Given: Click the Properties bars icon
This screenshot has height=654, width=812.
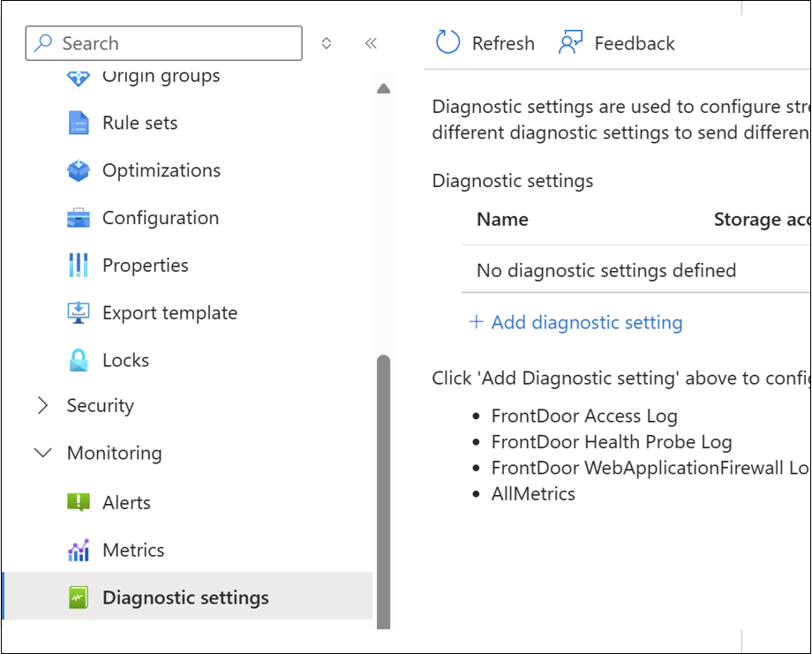Looking at the screenshot, I should point(79,266).
